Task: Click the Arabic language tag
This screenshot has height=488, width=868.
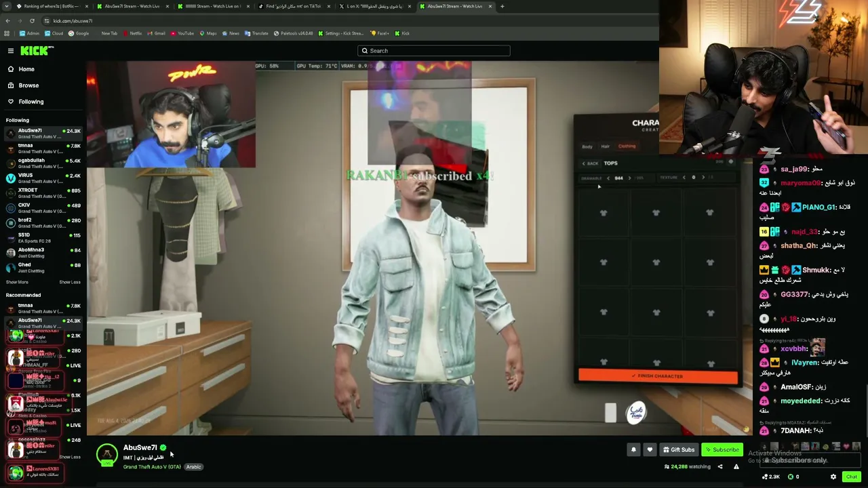Action: click(193, 467)
